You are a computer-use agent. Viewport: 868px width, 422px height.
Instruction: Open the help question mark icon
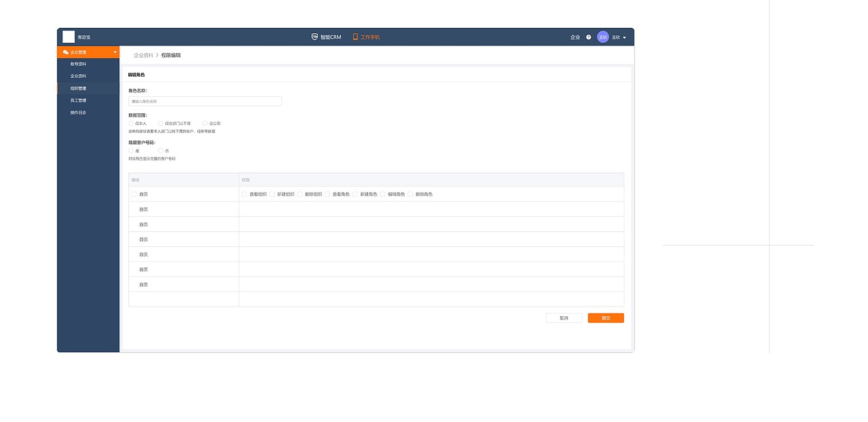click(x=589, y=37)
